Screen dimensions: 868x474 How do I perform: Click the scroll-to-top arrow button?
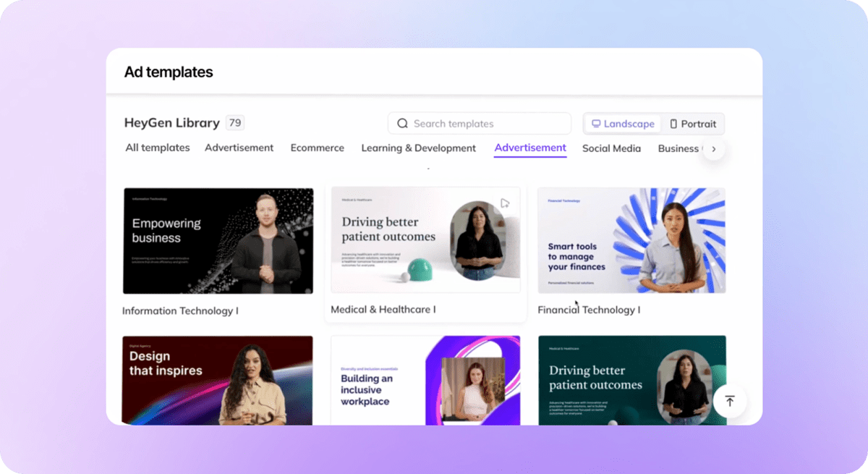click(729, 401)
